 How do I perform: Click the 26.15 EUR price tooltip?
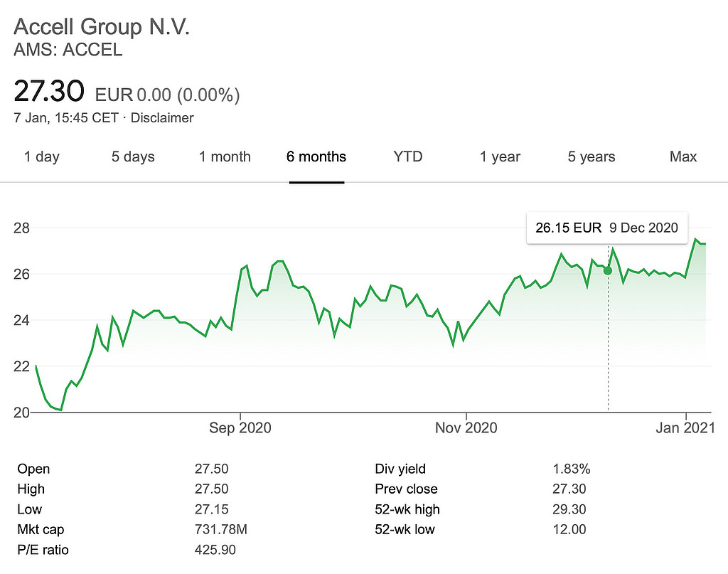(568, 228)
